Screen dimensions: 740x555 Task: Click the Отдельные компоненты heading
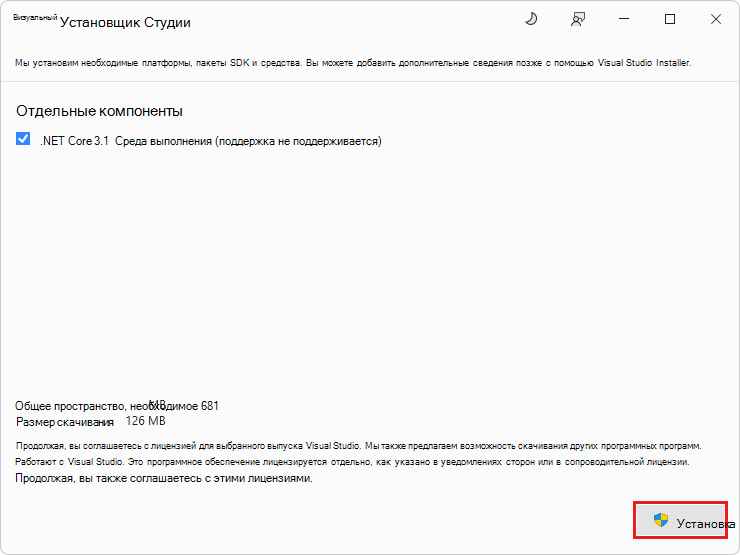(100, 111)
